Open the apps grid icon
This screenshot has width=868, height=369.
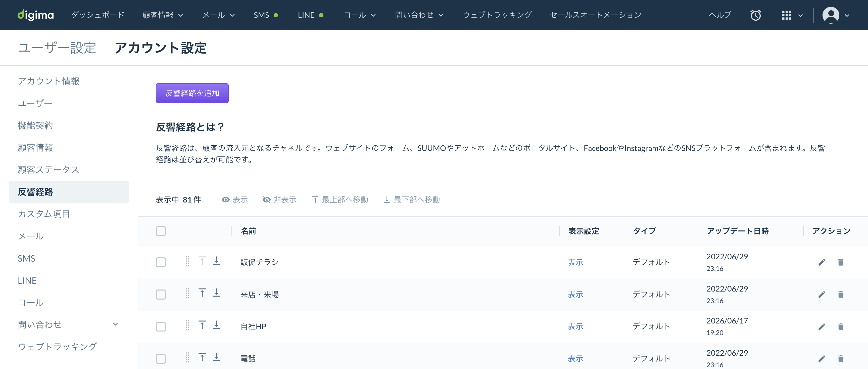(x=787, y=15)
